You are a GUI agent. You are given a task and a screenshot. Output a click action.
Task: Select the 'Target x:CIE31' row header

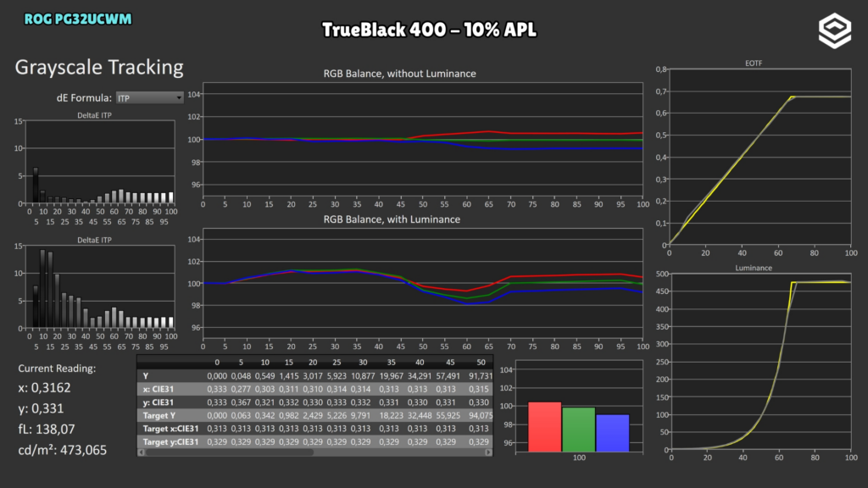(170, 429)
